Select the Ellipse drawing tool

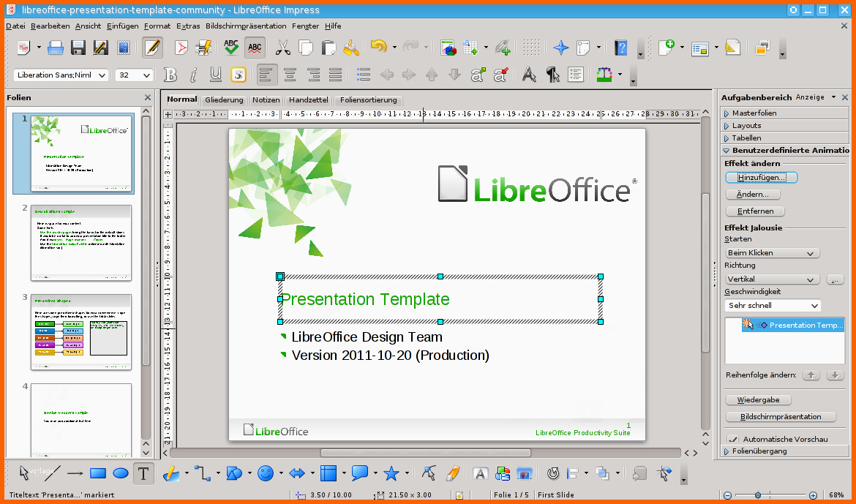tap(121, 473)
